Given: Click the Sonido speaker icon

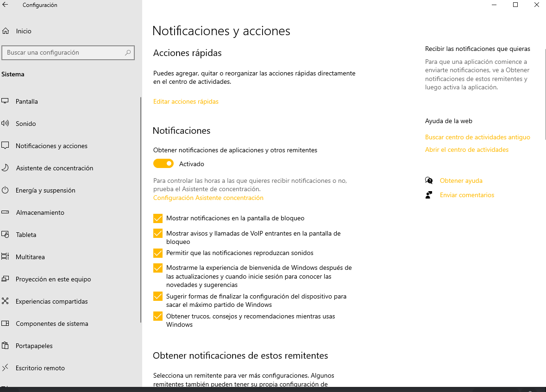Looking at the screenshot, I should (5, 123).
